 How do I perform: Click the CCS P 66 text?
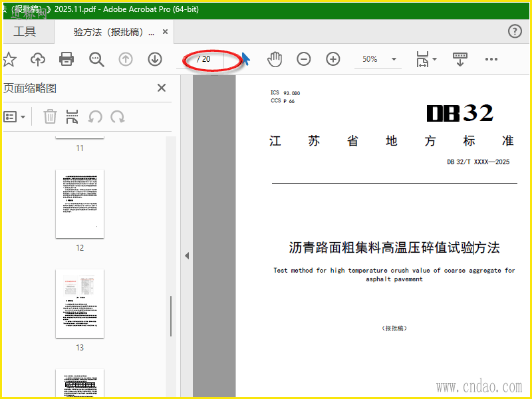(282, 101)
